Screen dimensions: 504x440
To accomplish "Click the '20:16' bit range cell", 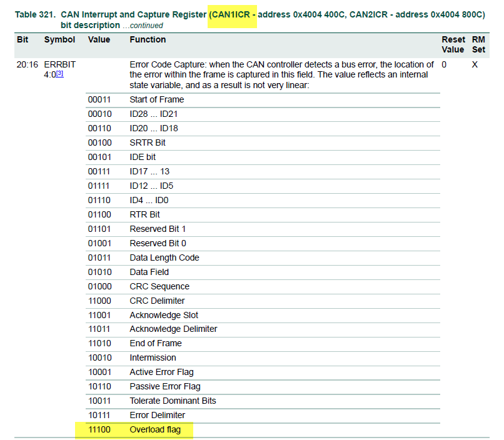I will click(28, 64).
